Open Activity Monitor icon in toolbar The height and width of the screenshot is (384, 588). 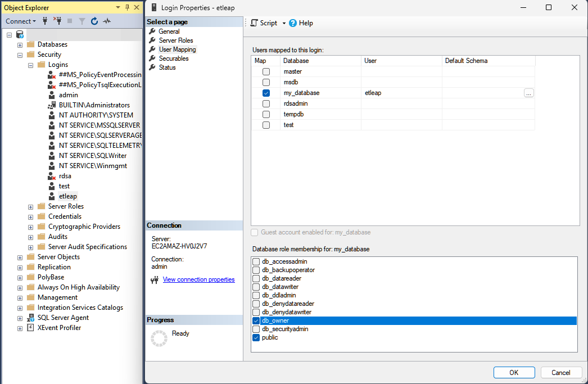tap(107, 21)
